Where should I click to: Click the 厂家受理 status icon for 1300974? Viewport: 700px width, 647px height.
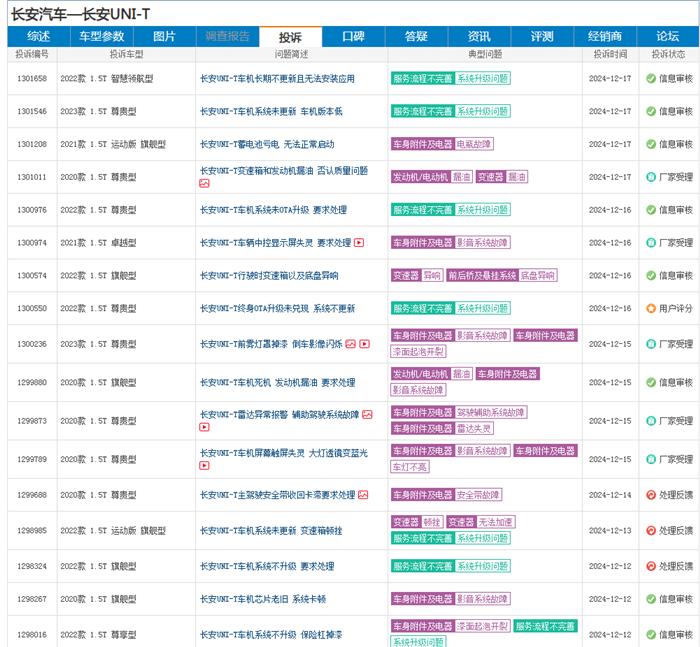(651, 242)
